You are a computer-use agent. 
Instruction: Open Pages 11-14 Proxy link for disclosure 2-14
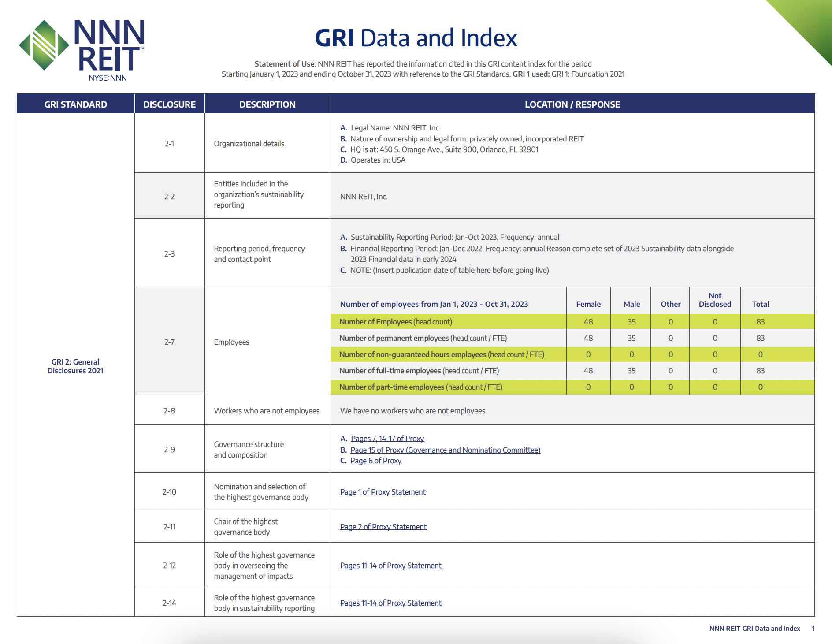pyautogui.click(x=390, y=603)
